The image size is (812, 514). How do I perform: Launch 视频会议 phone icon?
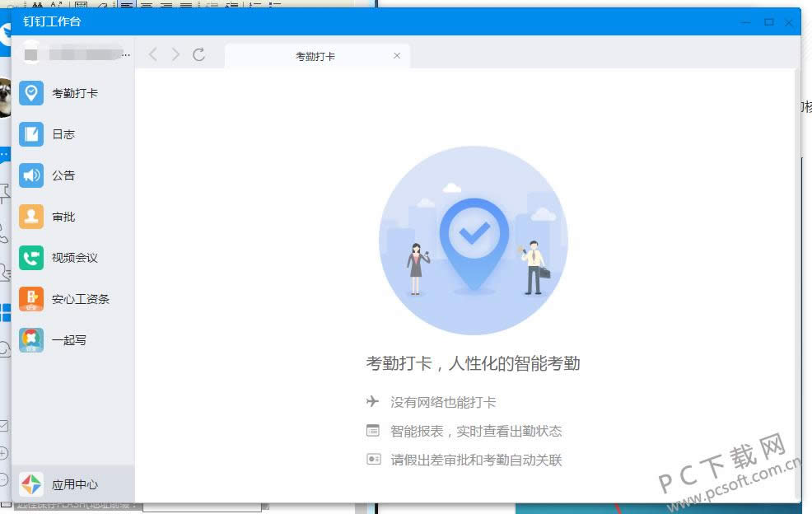tap(31, 258)
